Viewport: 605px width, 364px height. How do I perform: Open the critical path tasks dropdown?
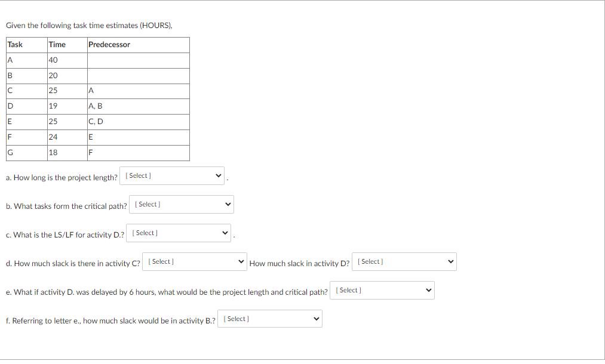click(x=181, y=204)
